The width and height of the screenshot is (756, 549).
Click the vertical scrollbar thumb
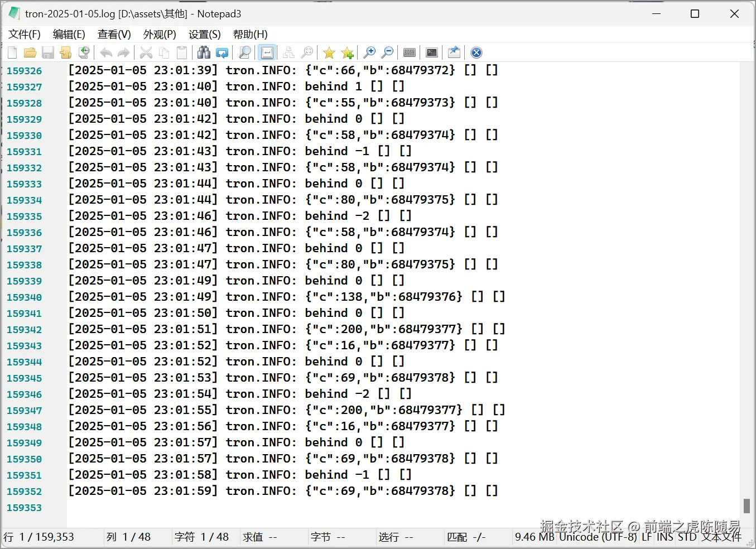(747, 505)
